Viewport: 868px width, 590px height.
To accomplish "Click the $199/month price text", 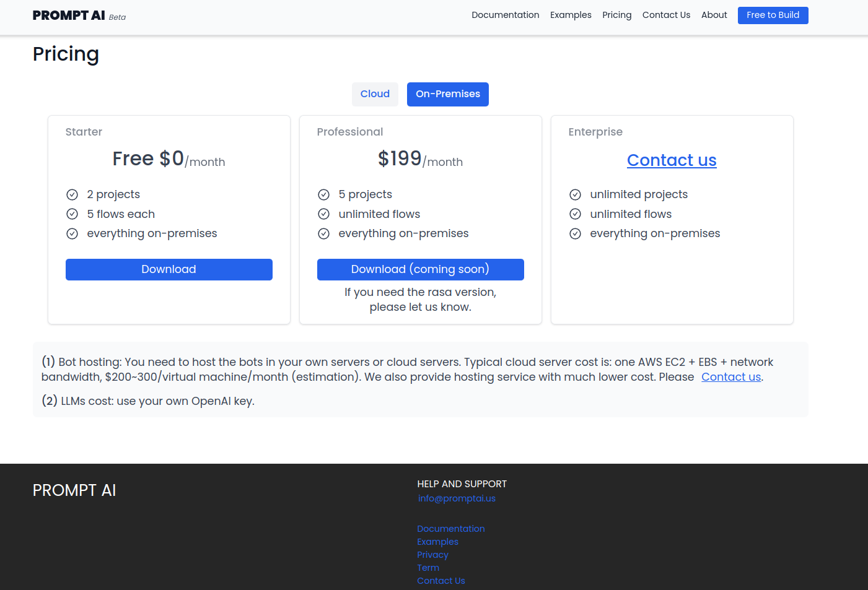I will coord(421,159).
